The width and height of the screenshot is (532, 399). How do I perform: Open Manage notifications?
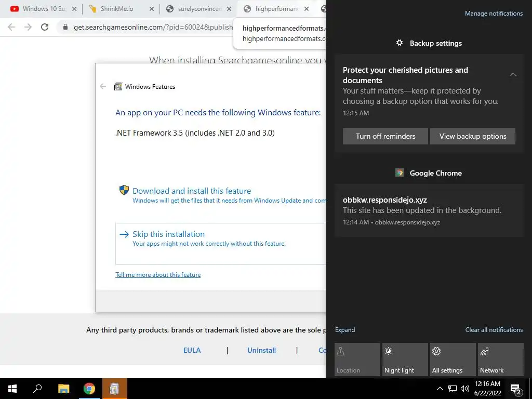click(494, 14)
